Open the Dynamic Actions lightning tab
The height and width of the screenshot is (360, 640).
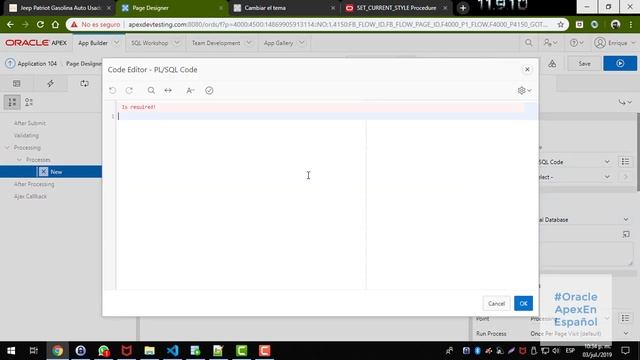50,83
